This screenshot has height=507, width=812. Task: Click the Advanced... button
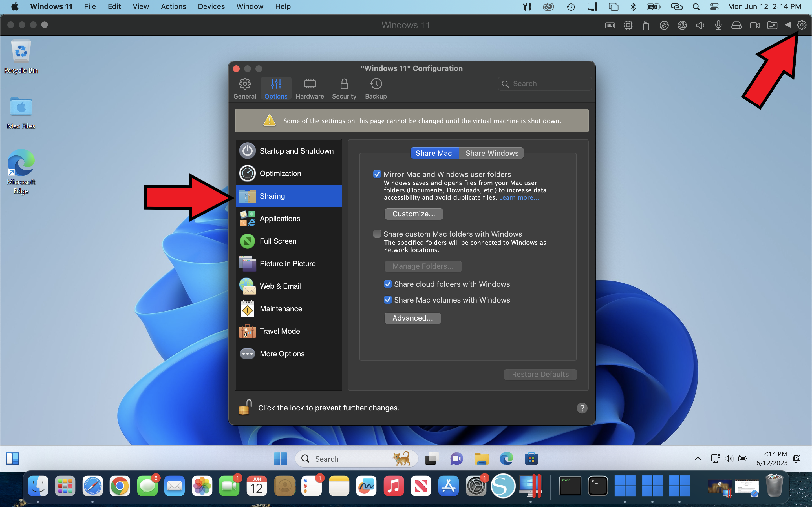412,318
